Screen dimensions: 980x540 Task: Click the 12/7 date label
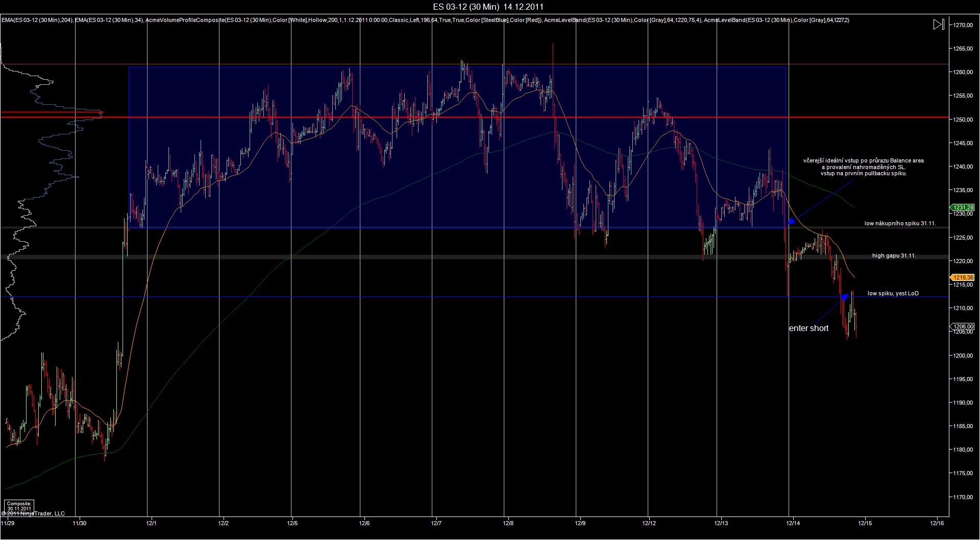click(436, 523)
